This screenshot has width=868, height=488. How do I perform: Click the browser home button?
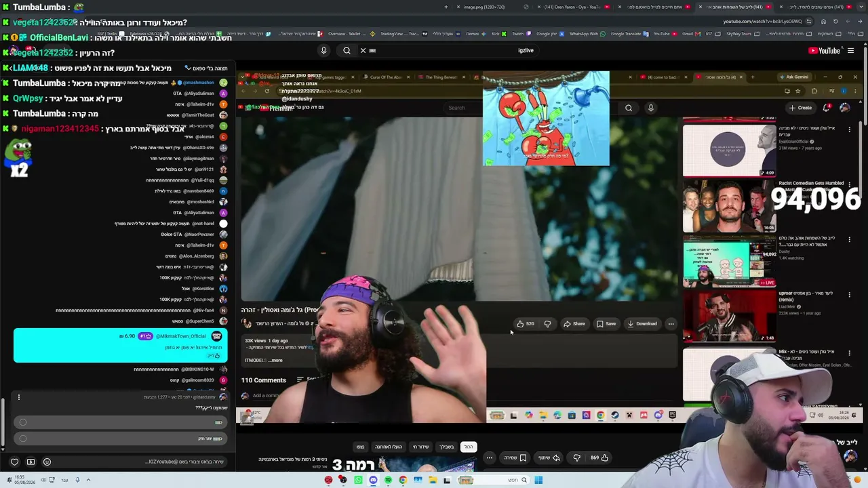click(823, 21)
